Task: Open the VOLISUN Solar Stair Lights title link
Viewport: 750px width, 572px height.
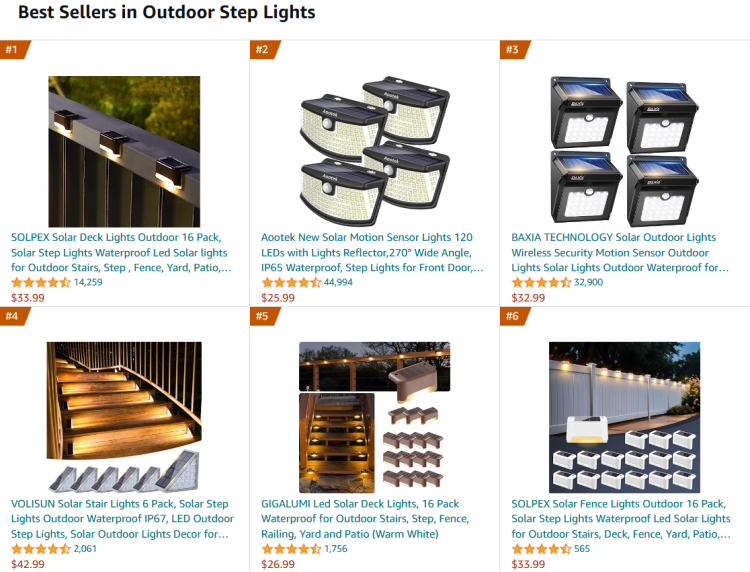Action: pos(120,519)
